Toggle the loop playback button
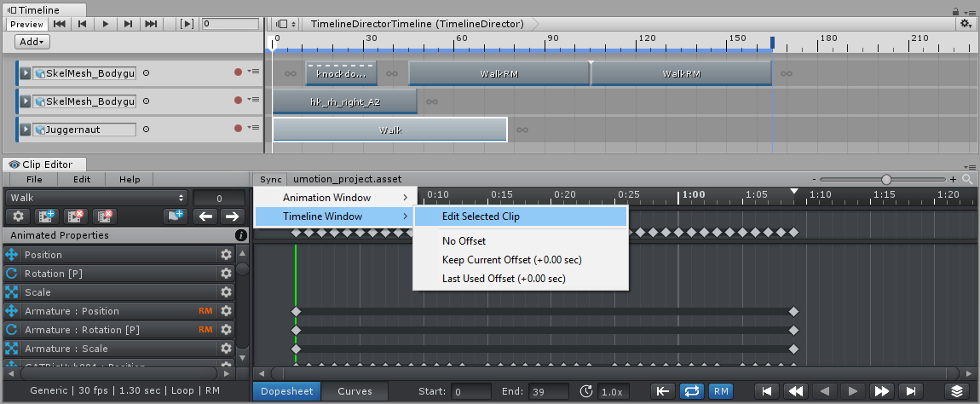 (x=691, y=391)
